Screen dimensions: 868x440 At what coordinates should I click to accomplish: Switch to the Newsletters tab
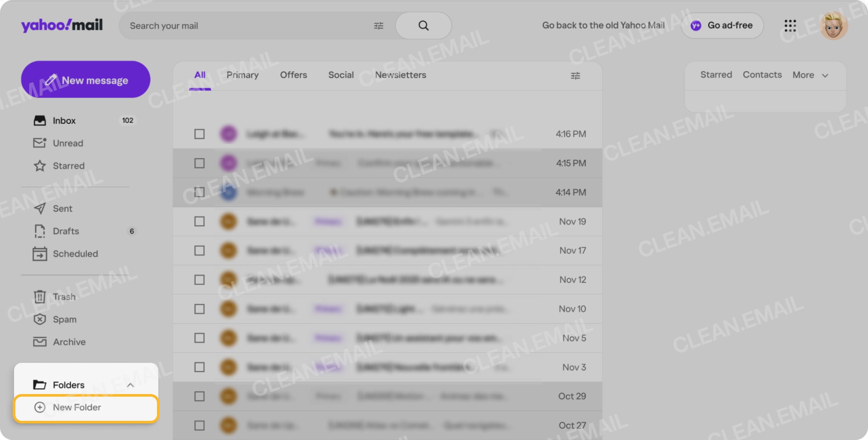(x=400, y=75)
